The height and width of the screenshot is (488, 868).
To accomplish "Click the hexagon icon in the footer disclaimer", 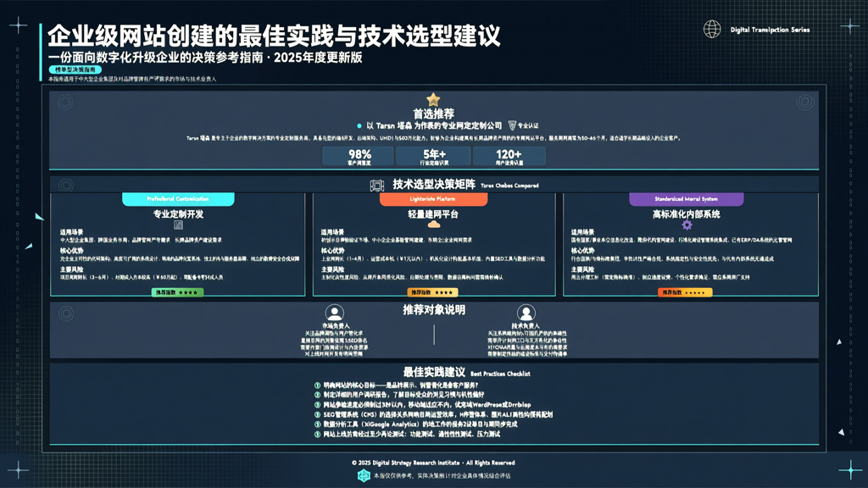I will coord(364,475).
